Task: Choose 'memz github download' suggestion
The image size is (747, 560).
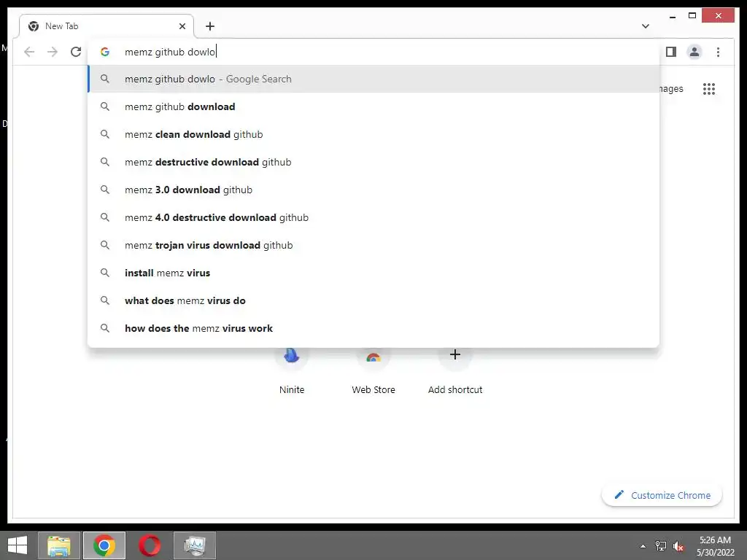Action: (x=373, y=106)
